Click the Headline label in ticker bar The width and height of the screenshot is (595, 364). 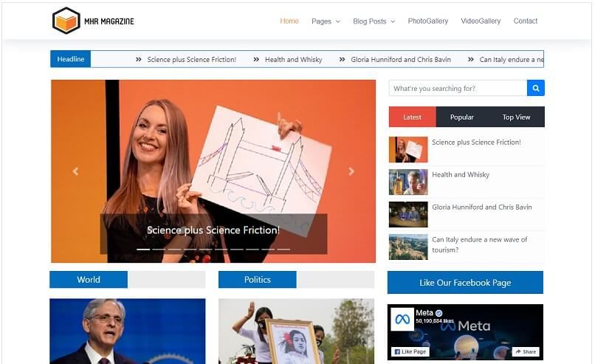pyautogui.click(x=71, y=59)
